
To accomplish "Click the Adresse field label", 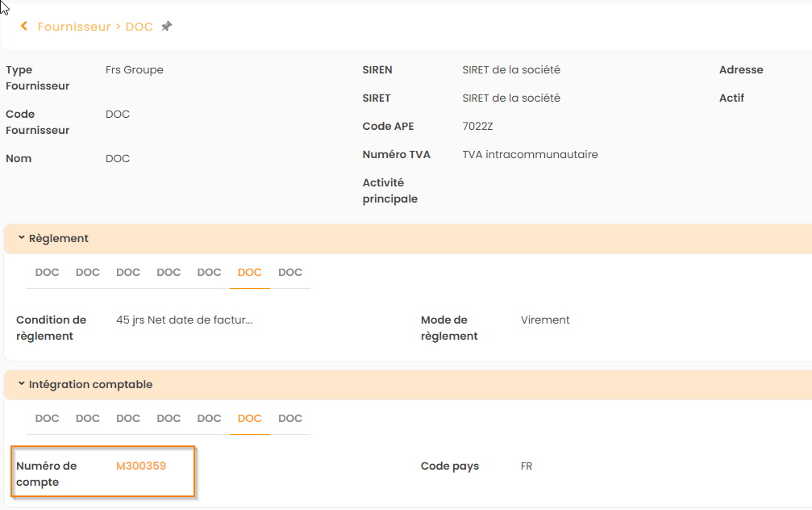I will point(740,69).
